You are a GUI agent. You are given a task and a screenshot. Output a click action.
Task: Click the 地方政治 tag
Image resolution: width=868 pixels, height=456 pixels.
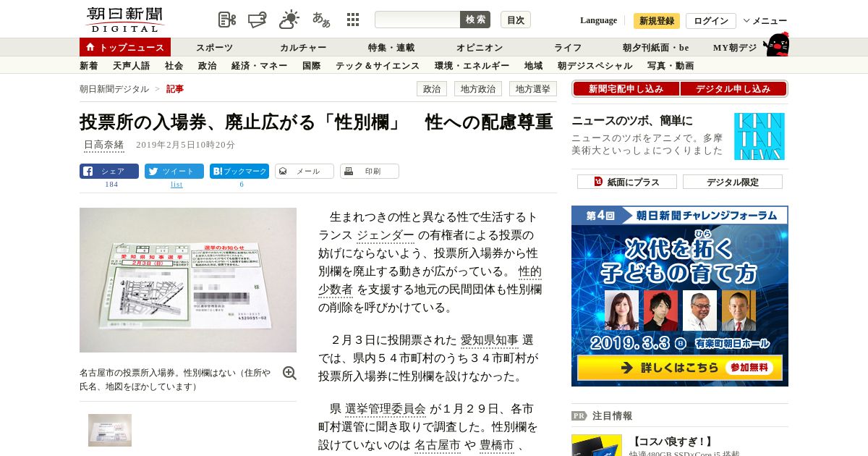pos(478,89)
